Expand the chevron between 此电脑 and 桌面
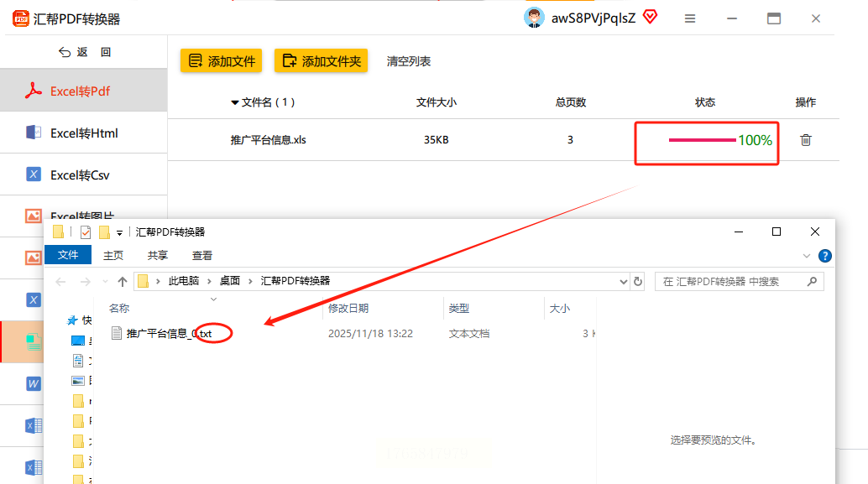Viewport: 868px width, 484px height. coord(209,281)
